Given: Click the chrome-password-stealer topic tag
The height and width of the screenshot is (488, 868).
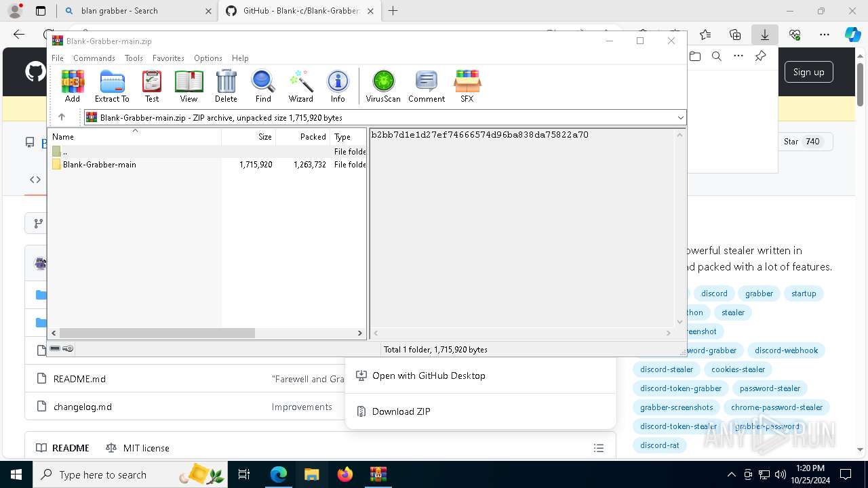Looking at the screenshot, I should coord(776,407).
